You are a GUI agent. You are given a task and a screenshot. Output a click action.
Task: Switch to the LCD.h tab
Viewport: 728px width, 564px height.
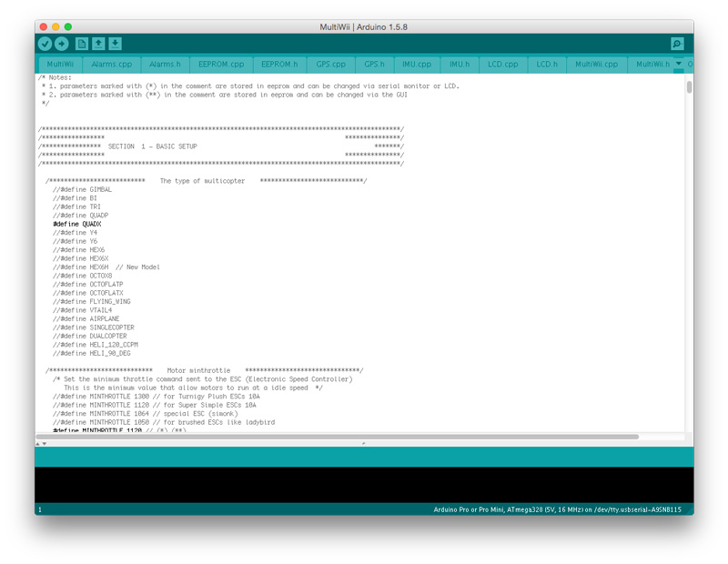coord(547,65)
